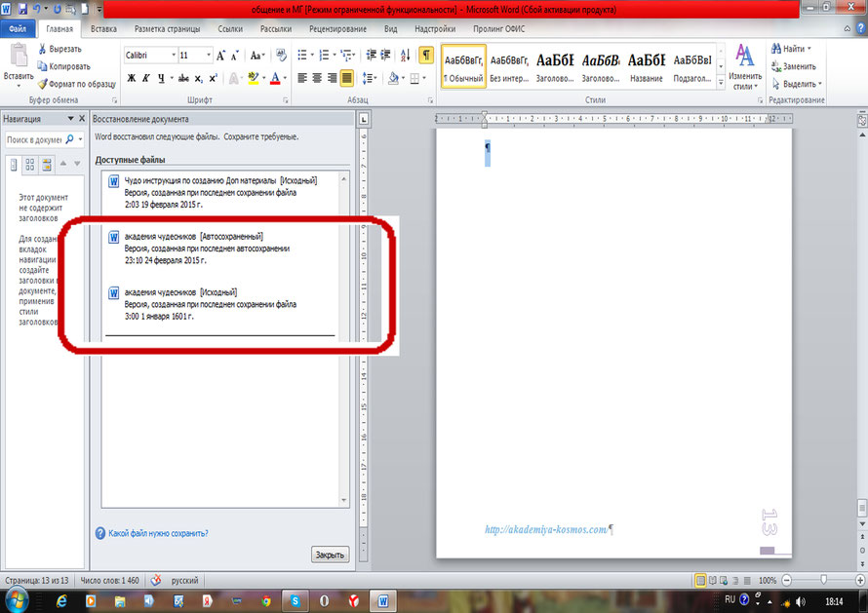Image resolution: width=868 pixels, height=613 pixels.
Task: Click clear formatting icon
Action: pyautogui.click(x=281, y=55)
